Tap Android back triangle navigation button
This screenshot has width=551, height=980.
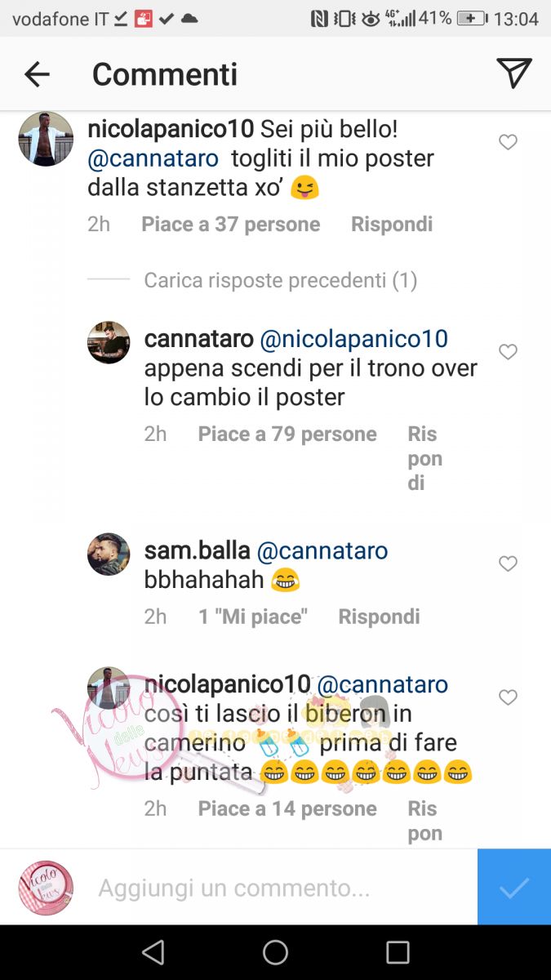click(153, 952)
